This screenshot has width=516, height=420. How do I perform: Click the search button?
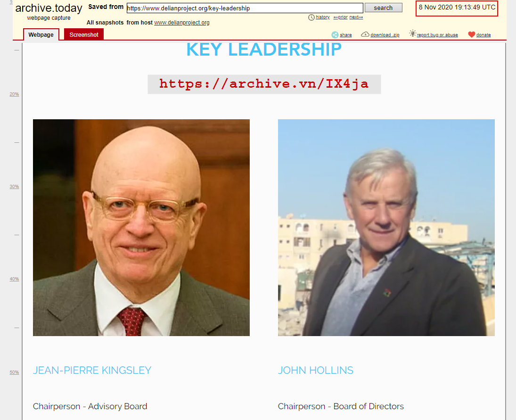tap(384, 8)
